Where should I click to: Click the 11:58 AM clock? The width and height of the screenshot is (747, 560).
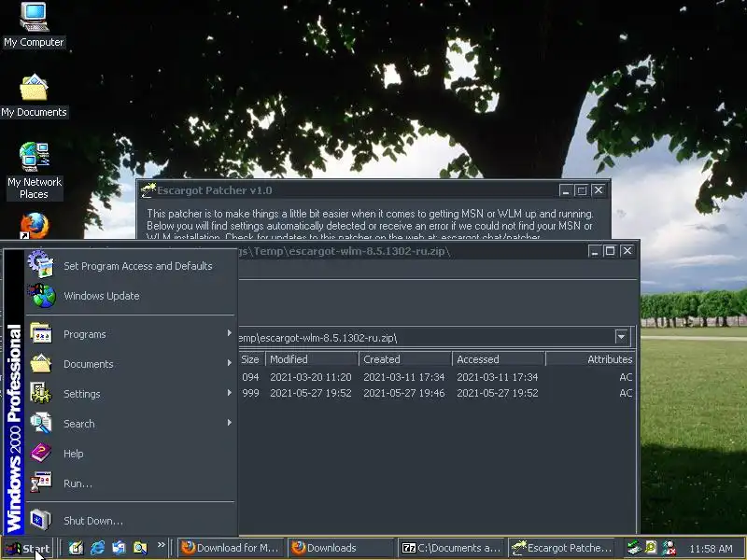[x=711, y=549]
